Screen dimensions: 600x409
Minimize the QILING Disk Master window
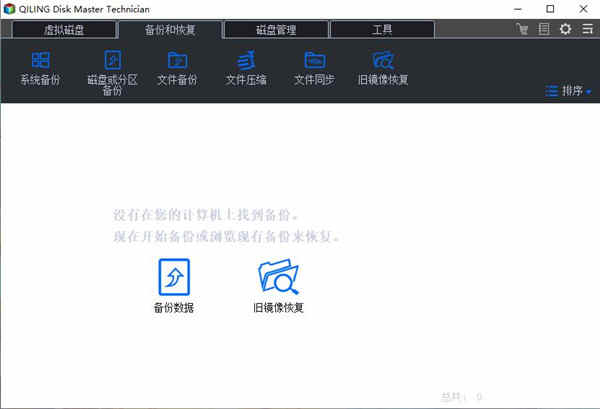pos(518,9)
